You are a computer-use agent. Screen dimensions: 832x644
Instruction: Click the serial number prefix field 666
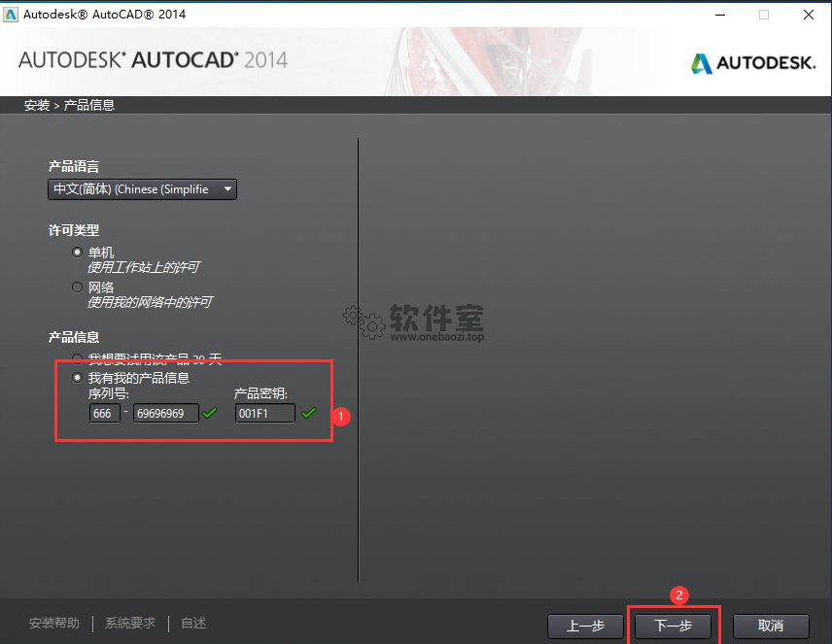pos(105,413)
